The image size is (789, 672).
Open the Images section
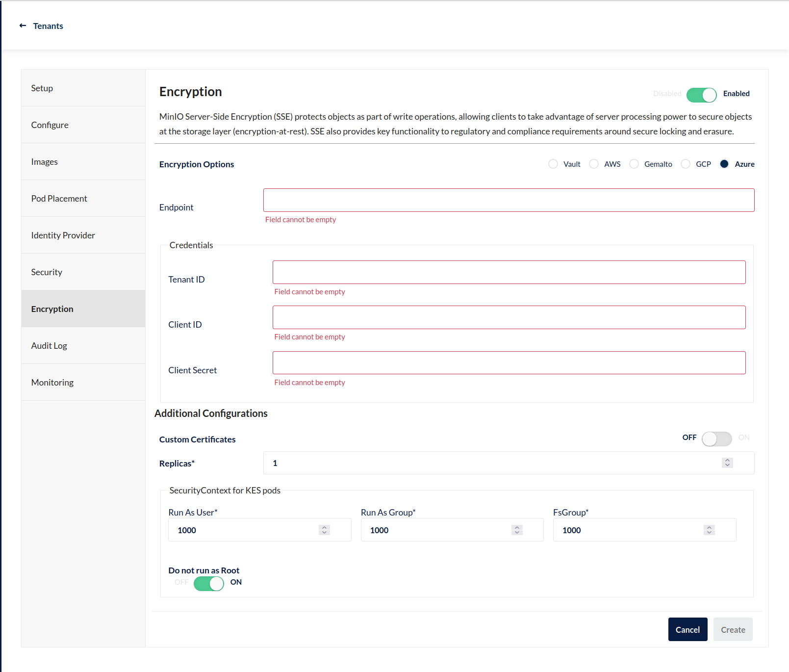click(x=83, y=161)
